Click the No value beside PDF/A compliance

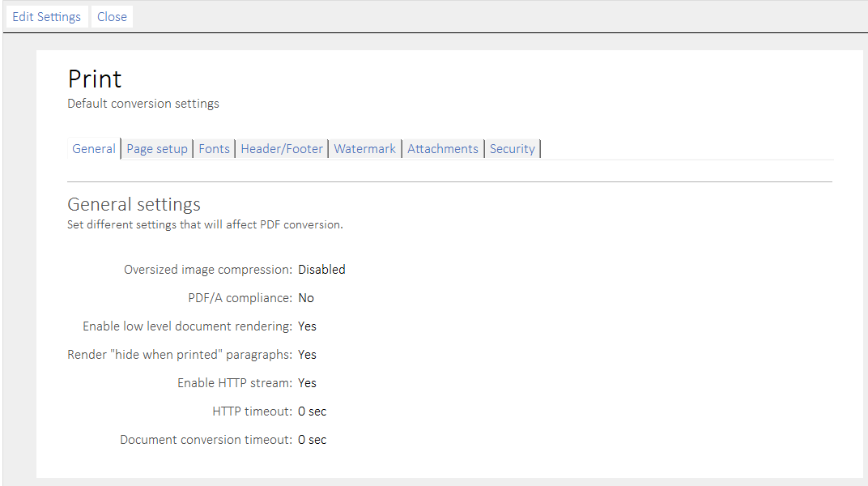[306, 298]
